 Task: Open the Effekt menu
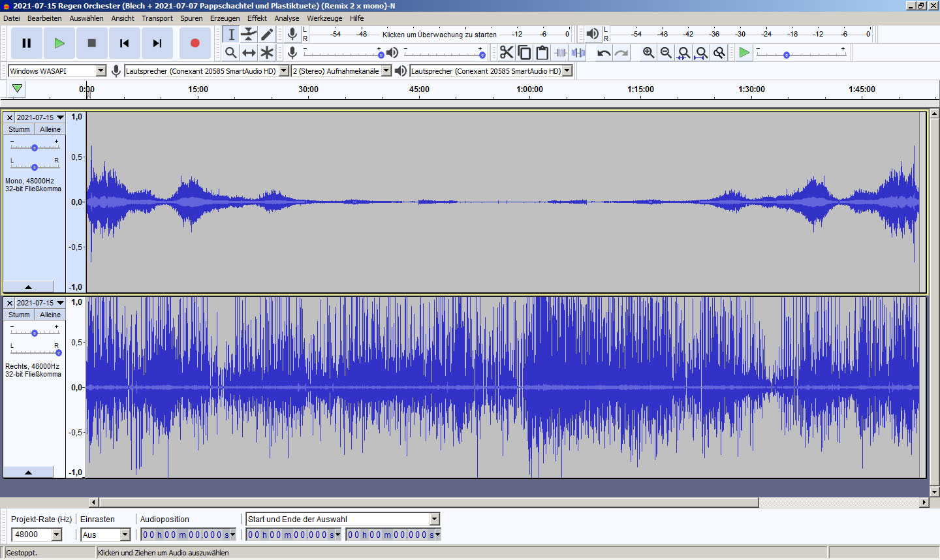(257, 18)
